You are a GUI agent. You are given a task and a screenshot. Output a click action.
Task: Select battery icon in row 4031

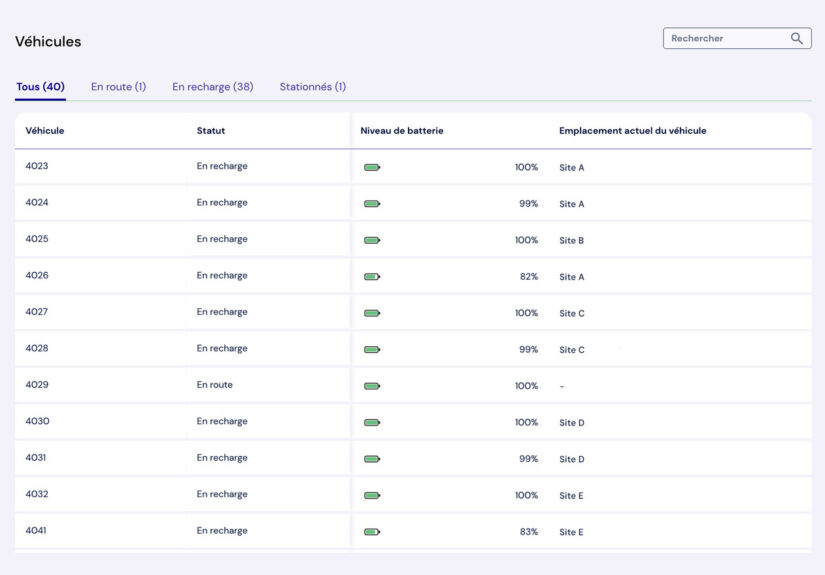pyautogui.click(x=372, y=459)
